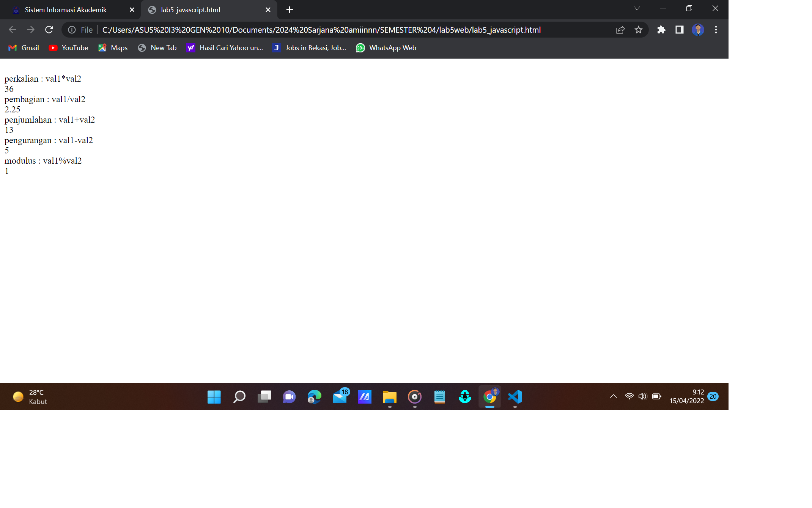
Task: Open the browser Extensions puzzle icon
Action: click(661, 30)
